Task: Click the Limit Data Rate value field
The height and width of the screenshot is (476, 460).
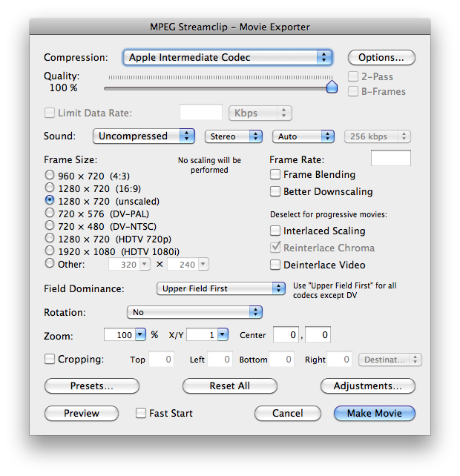Action: click(201, 113)
